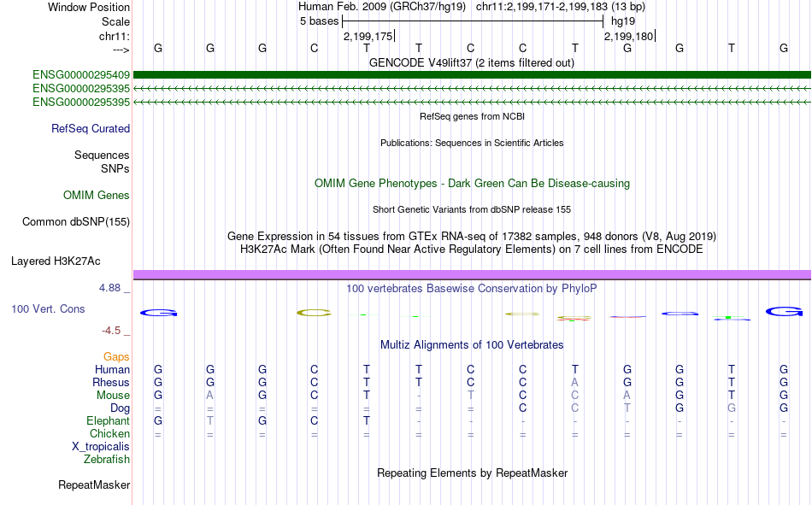Click the GTEx Gene Expression track title
This screenshot has width=812, height=505.
tap(471, 236)
